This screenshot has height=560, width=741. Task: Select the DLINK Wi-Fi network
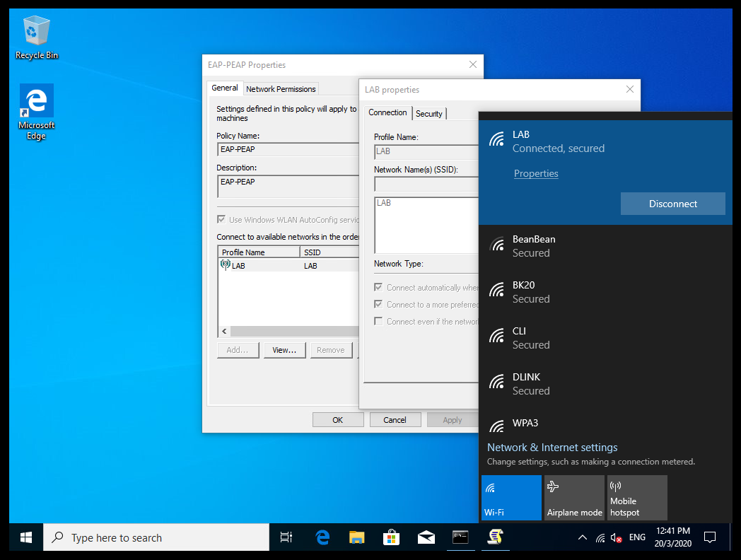(x=605, y=384)
